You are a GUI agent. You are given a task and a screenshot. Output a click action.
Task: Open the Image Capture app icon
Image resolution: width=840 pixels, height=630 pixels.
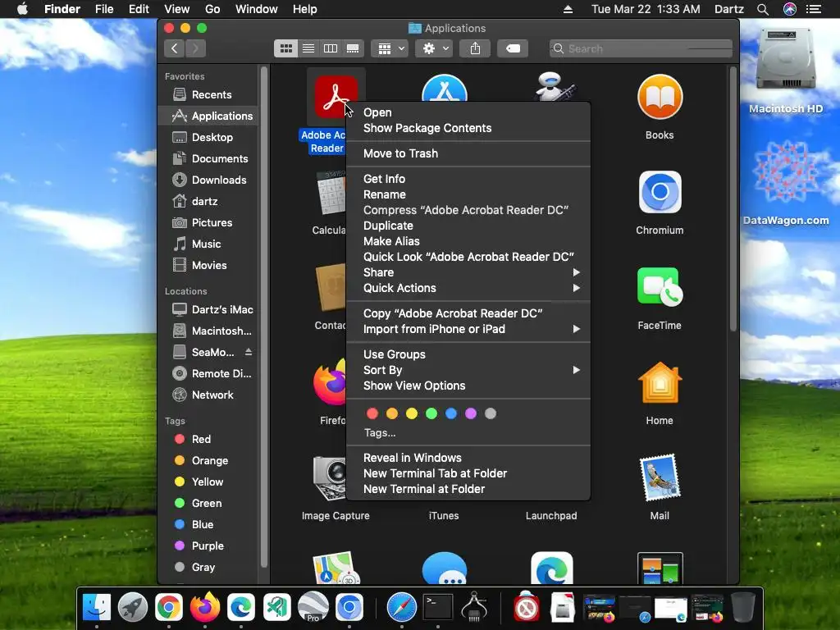[x=329, y=478]
